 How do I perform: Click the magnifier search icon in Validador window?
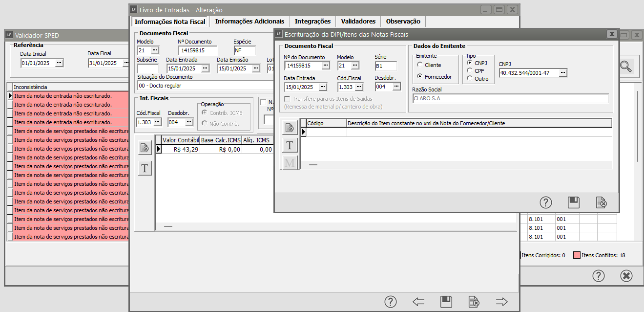(x=625, y=67)
